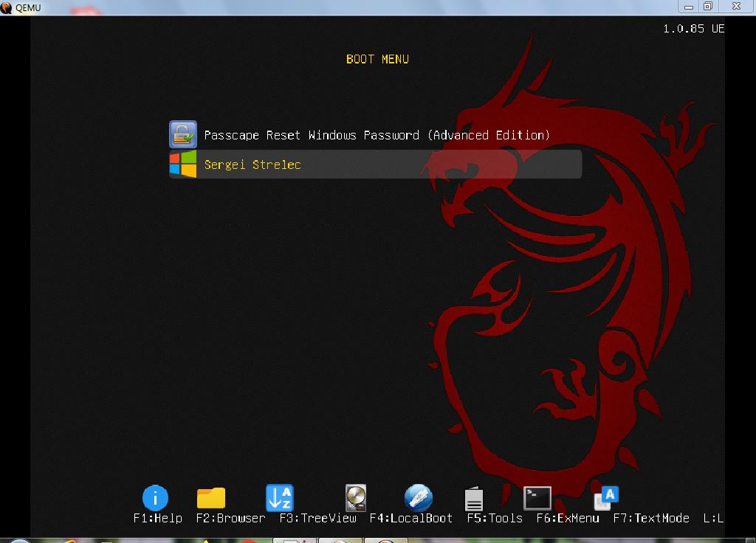Image resolution: width=756 pixels, height=543 pixels.
Task: Click the F4 LocalBoot hard drive icon
Action: pos(356,498)
